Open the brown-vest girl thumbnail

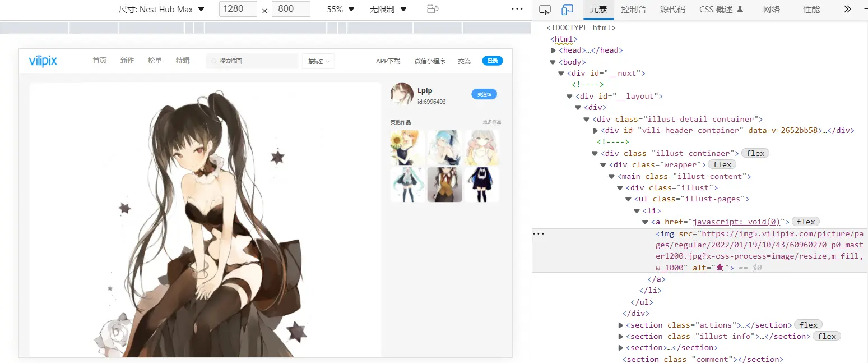[445, 185]
